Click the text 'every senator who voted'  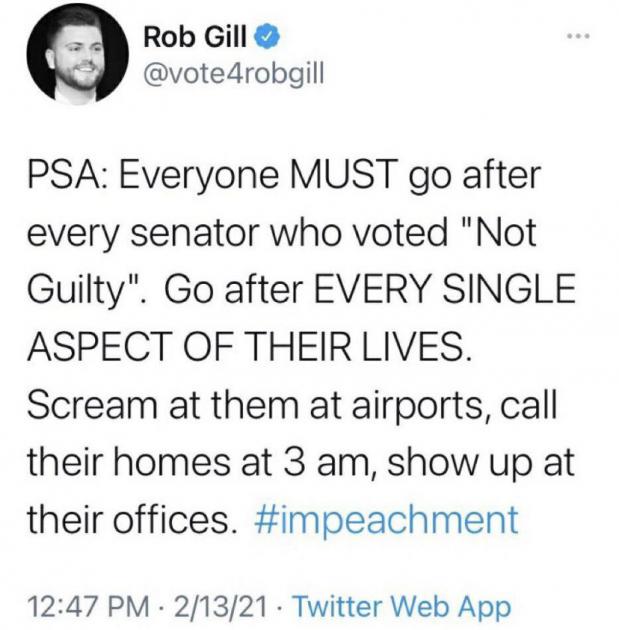tap(237, 233)
